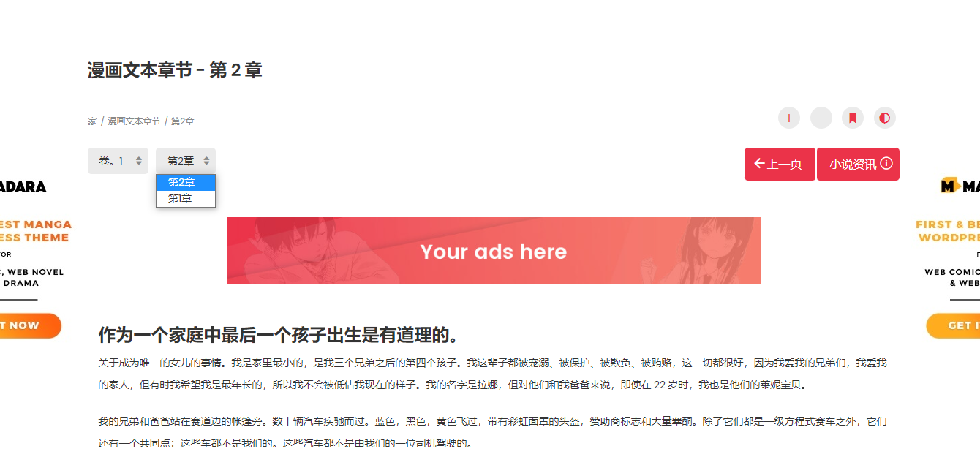The height and width of the screenshot is (457, 980).
Task: Click the Madara logo in right sidebar ad
Action: [960, 186]
